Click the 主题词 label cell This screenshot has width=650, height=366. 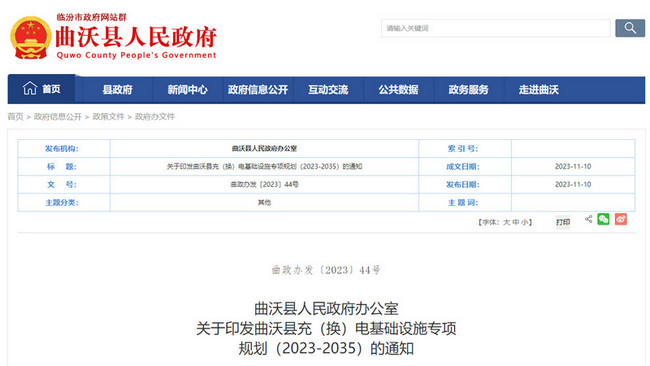pyautogui.click(x=465, y=203)
